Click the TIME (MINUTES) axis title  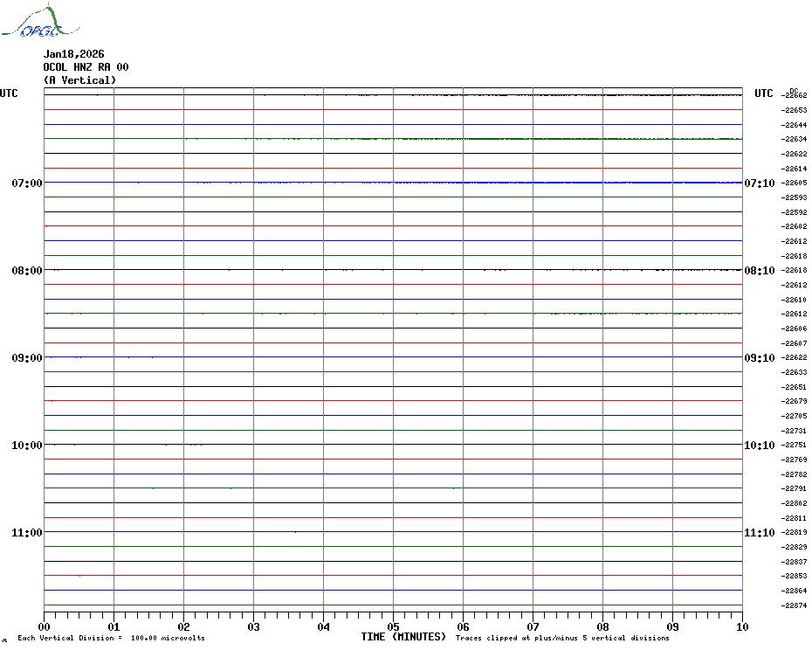tap(403, 637)
